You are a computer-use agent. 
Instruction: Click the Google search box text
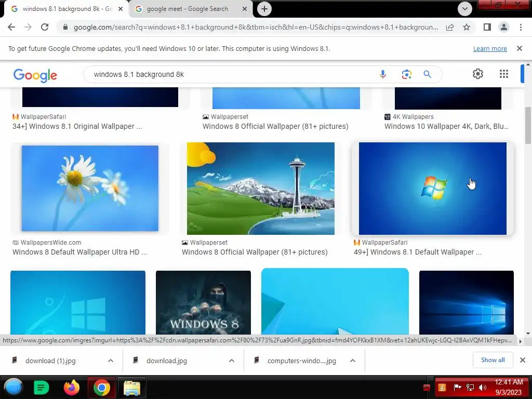pos(139,74)
